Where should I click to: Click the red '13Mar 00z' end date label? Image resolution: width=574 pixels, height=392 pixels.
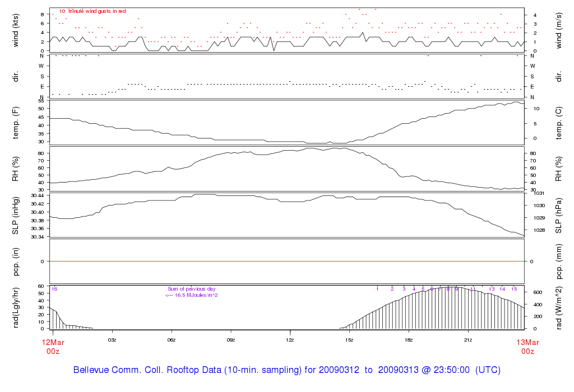527,347
